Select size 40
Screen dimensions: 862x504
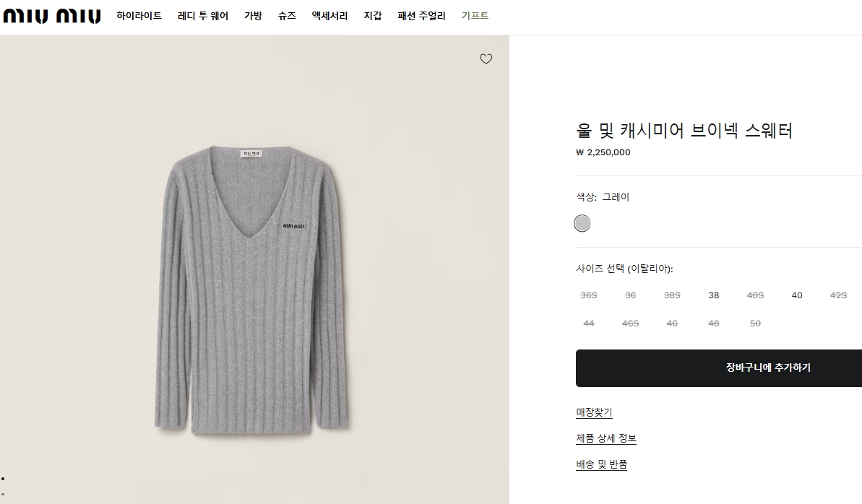click(x=797, y=295)
